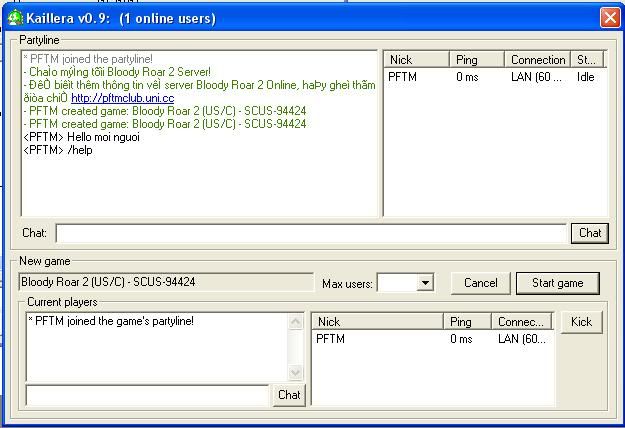Click the St... status column header
The width and height of the screenshot is (625, 428).
pyautogui.click(x=587, y=60)
